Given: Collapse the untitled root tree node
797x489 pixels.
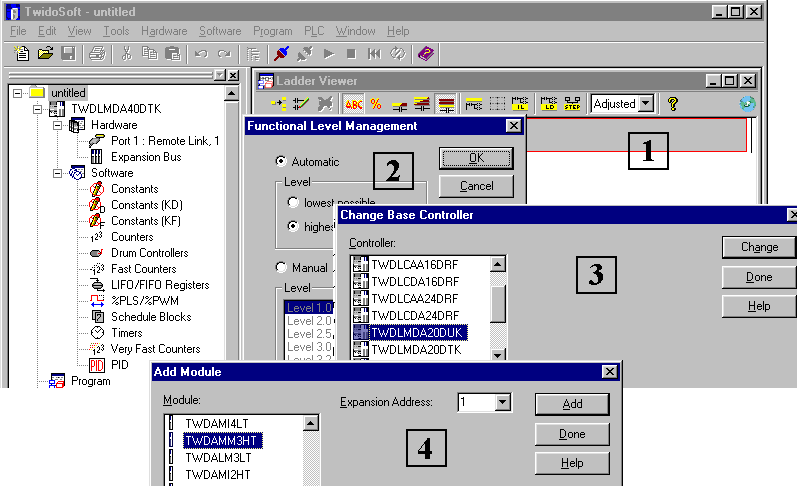Looking at the screenshot, I should click(x=17, y=93).
